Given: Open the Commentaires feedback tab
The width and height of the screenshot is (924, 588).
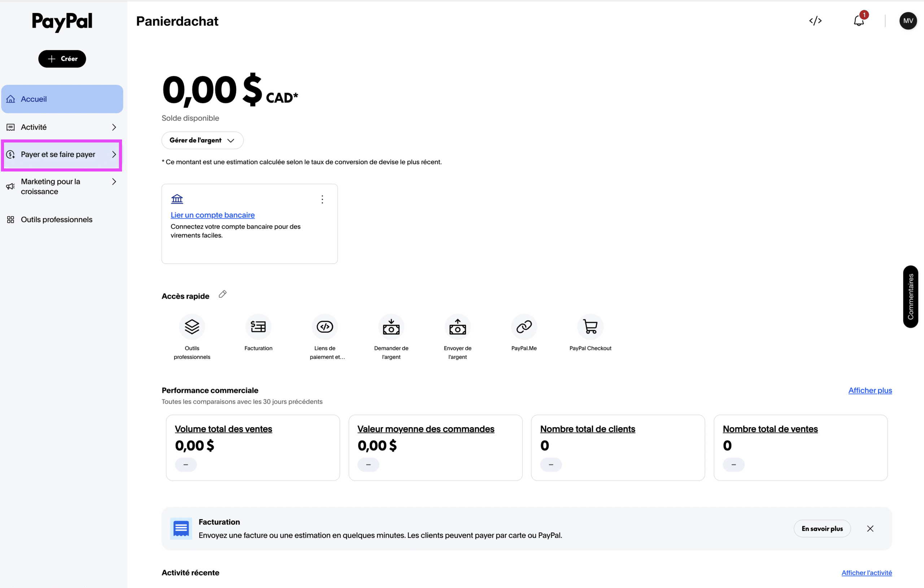Looking at the screenshot, I should point(910,297).
